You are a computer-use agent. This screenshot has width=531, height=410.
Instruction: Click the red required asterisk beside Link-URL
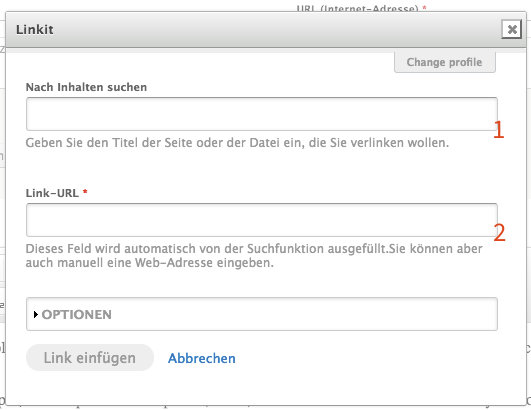point(85,192)
